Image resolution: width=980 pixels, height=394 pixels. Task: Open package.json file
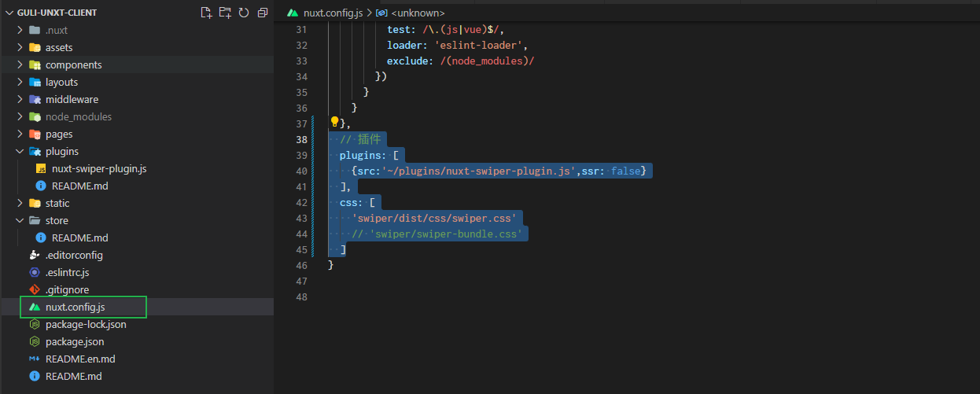[x=75, y=341]
